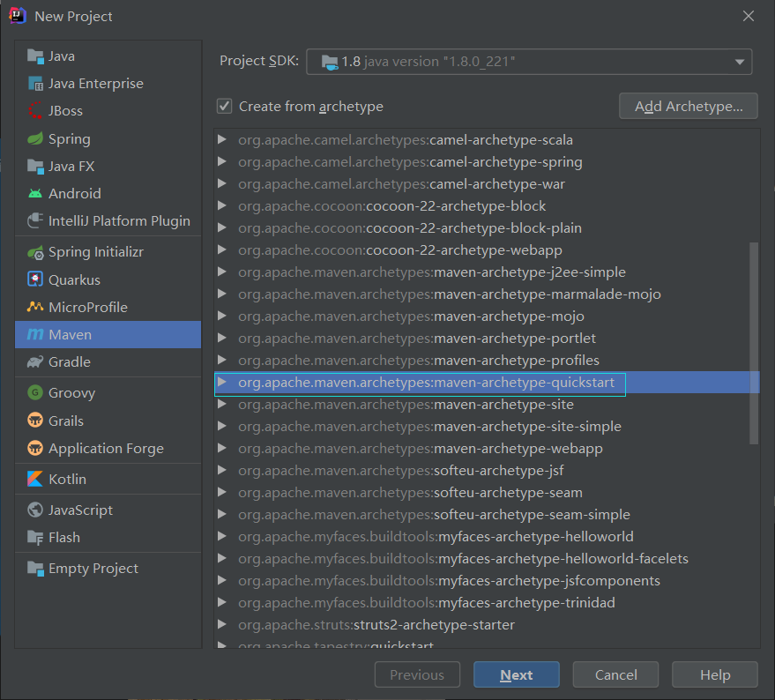Click the Previous button
The width and height of the screenshot is (775, 700).
pos(417,674)
